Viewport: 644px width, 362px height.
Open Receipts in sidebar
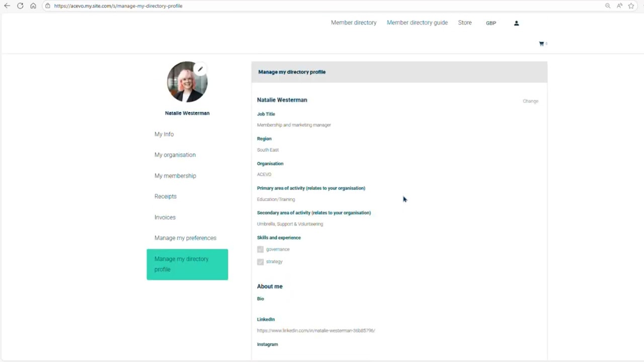click(166, 197)
